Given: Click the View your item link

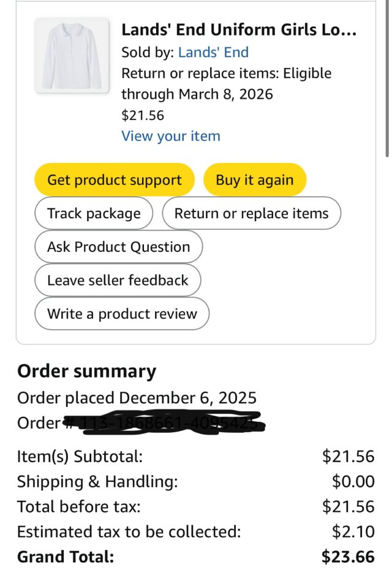Looking at the screenshot, I should [x=170, y=136].
